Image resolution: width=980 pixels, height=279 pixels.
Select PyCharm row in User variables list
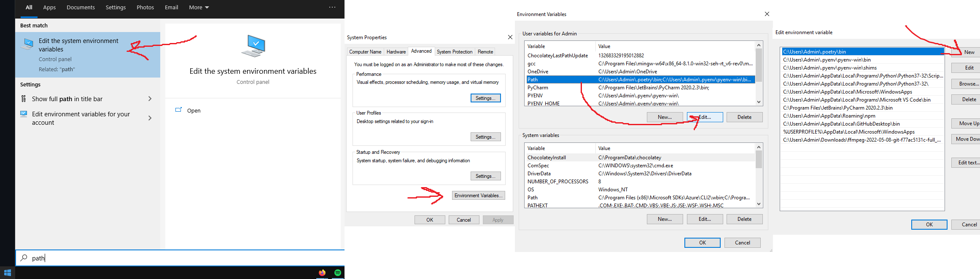pyautogui.click(x=641, y=88)
